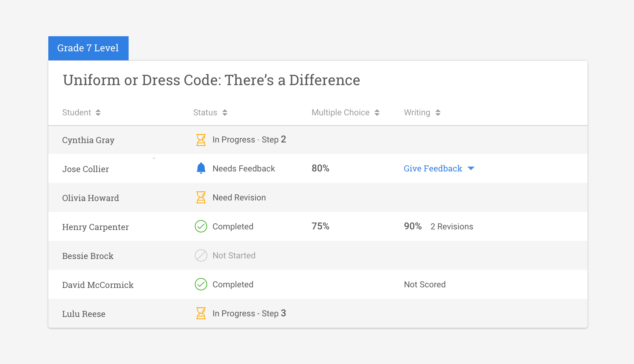This screenshot has width=634, height=364.
Task: Click the 'In Progress - Step 3' status
Action: tap(249, 313)
